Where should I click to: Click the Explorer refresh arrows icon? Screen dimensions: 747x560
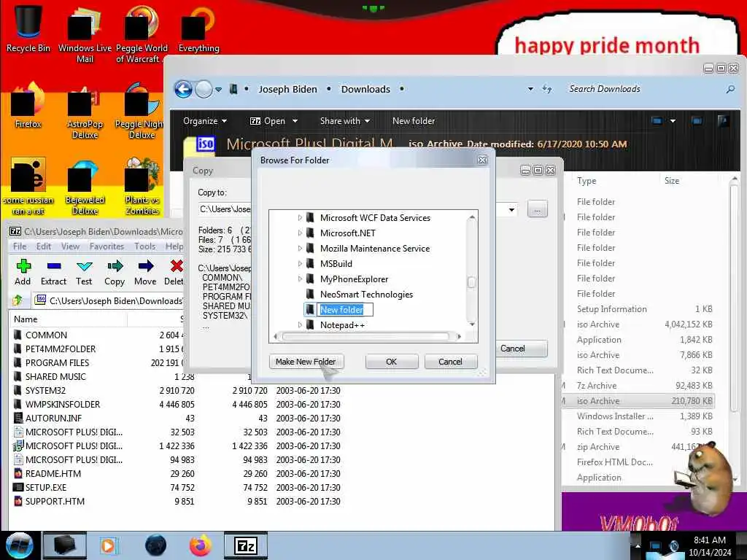tap(547, 89)
